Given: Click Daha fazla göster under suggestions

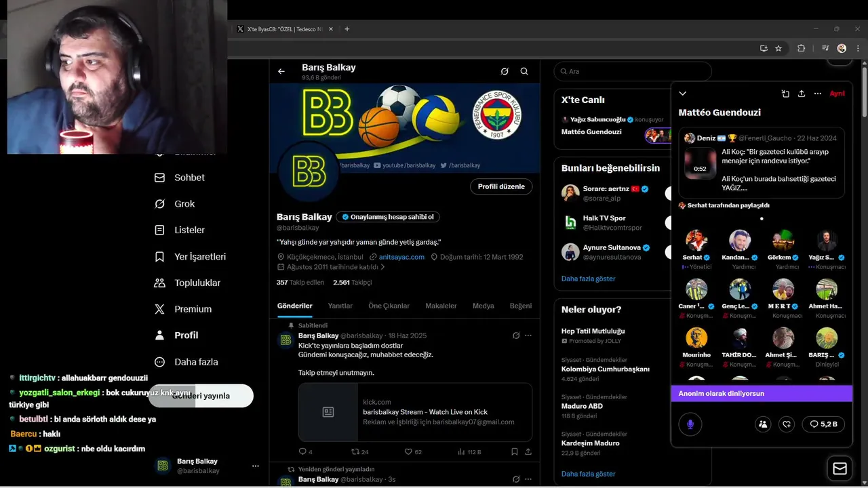Looking at the screenshot, I should coord(588,279).
